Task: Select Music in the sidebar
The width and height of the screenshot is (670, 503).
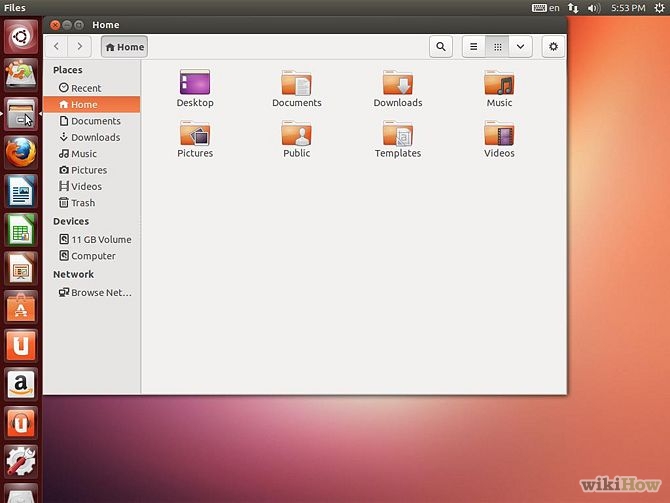Action: point(91,153)
